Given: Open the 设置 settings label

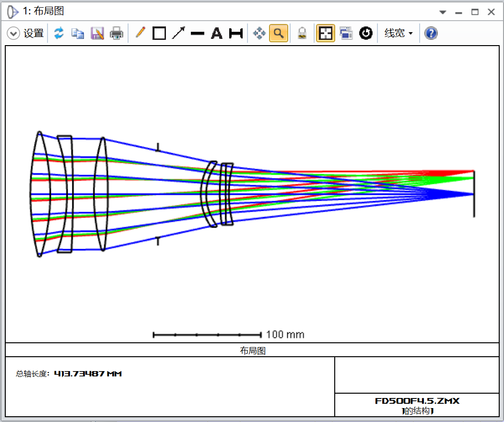Looking at the screenshot, I should click(34, 33).
